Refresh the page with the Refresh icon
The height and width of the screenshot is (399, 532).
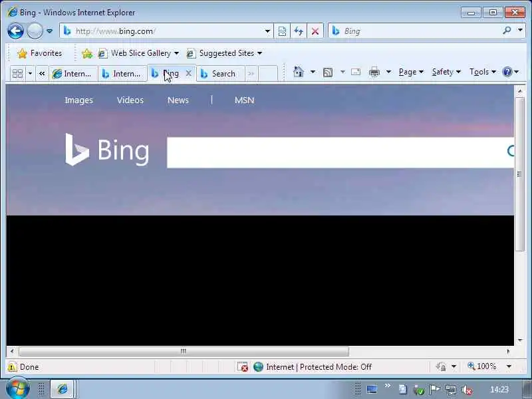click(x=299, y=31)
